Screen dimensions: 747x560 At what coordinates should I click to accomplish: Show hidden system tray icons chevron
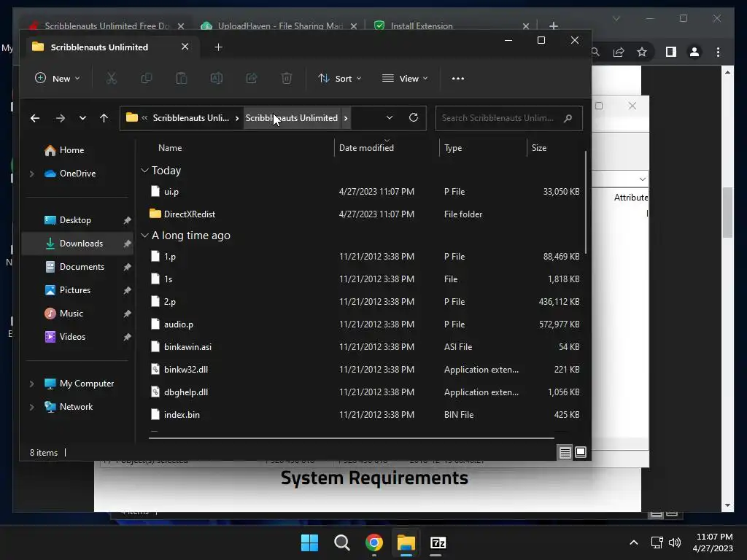pyautogui.click(x=634, y=542)
